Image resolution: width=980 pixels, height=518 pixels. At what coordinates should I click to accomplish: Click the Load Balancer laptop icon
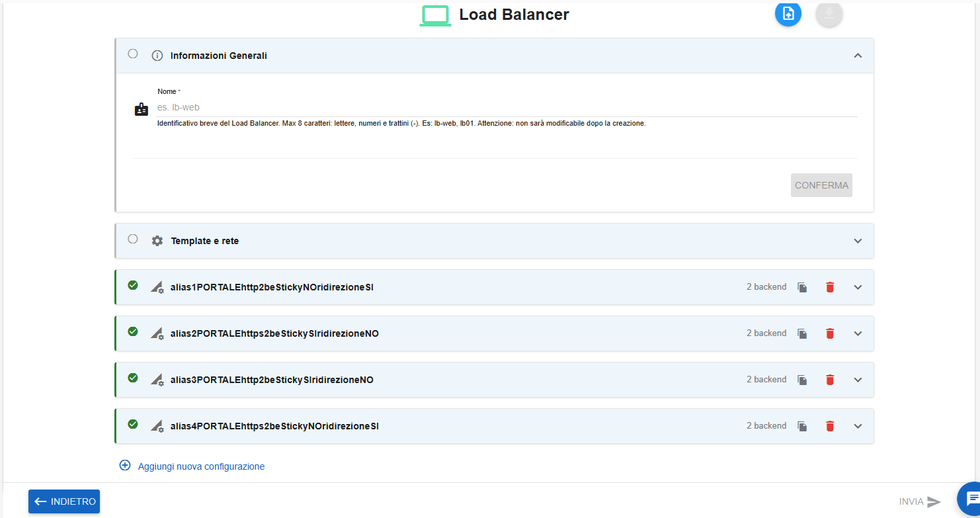click(x=435, y=15)
